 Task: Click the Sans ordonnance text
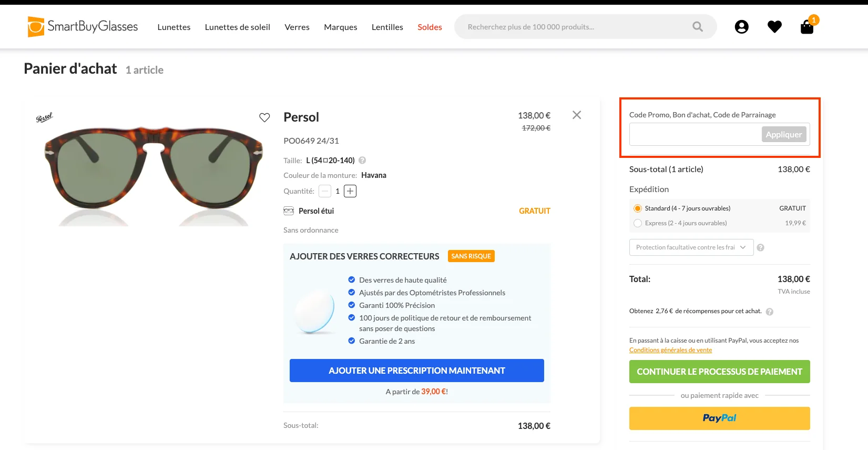tap(311, 230)
